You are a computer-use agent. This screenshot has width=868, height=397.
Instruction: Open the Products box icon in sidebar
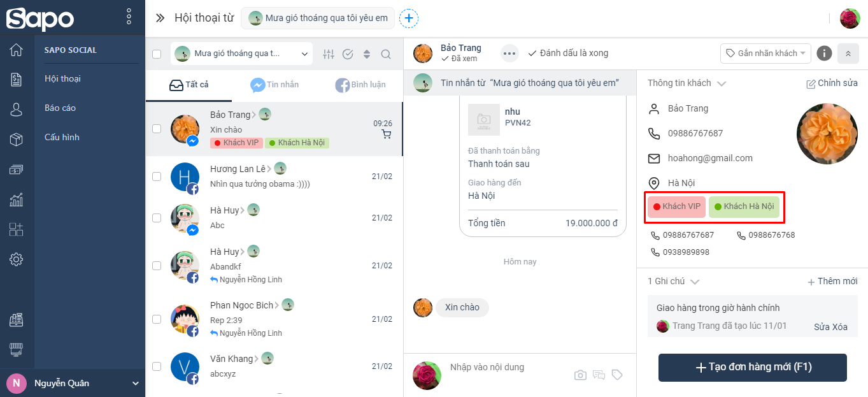(17, 140)
